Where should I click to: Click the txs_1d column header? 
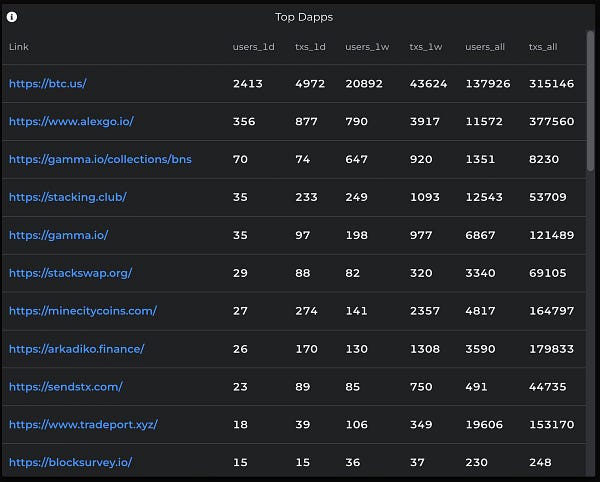pos(310,47)
